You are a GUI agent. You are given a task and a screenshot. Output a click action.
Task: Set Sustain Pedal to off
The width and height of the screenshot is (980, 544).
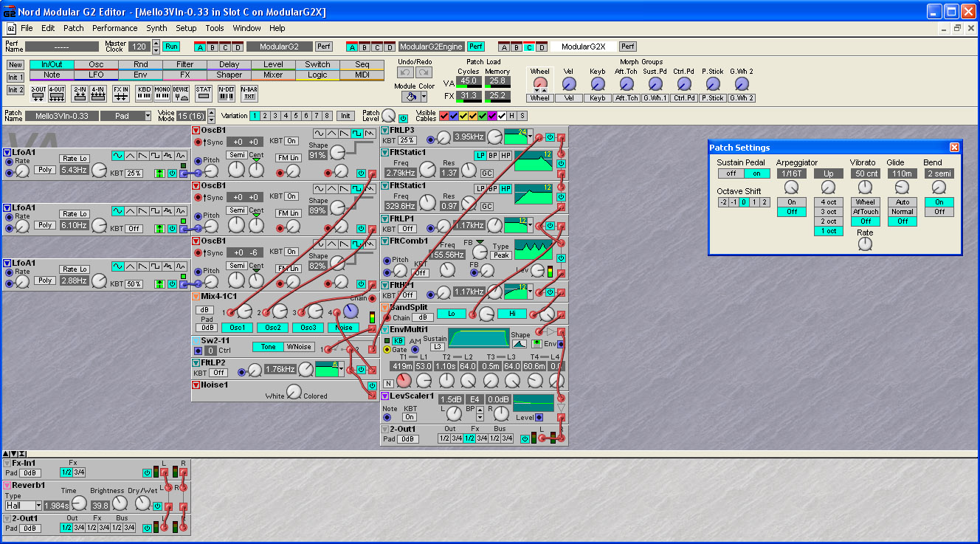click(x=731, y=173)
